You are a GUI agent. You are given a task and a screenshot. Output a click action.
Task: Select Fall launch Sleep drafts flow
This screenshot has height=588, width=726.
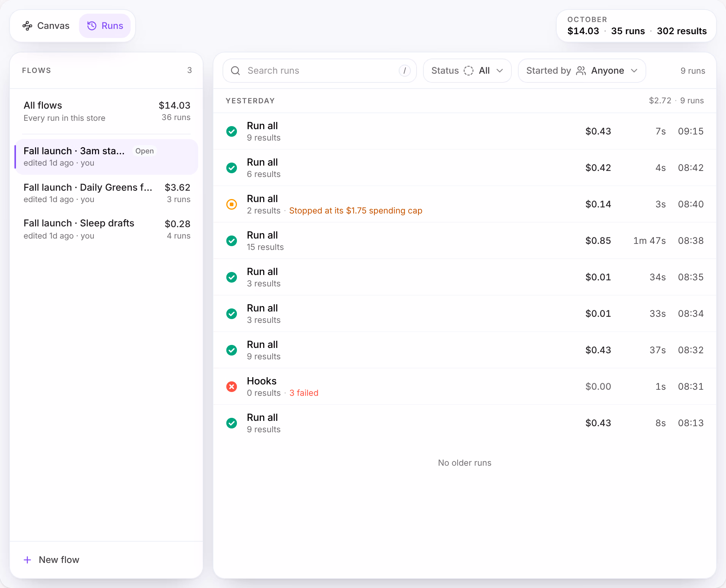tap(106, 229)
